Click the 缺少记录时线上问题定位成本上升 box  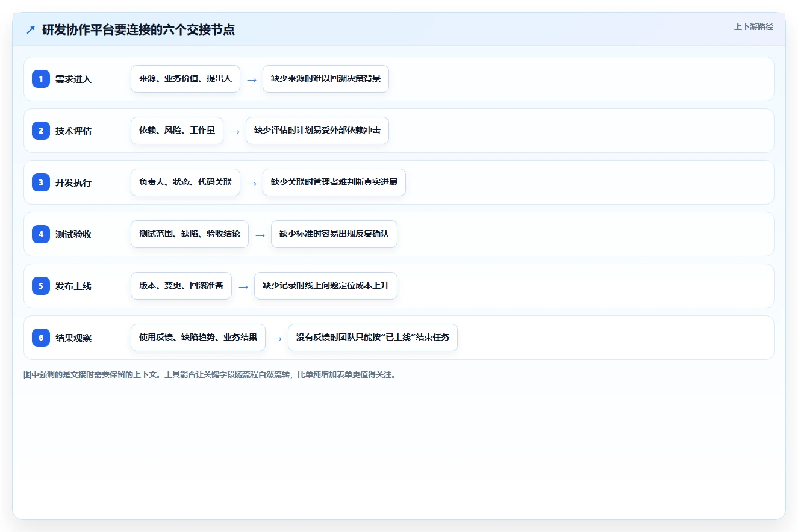point(326,286)
